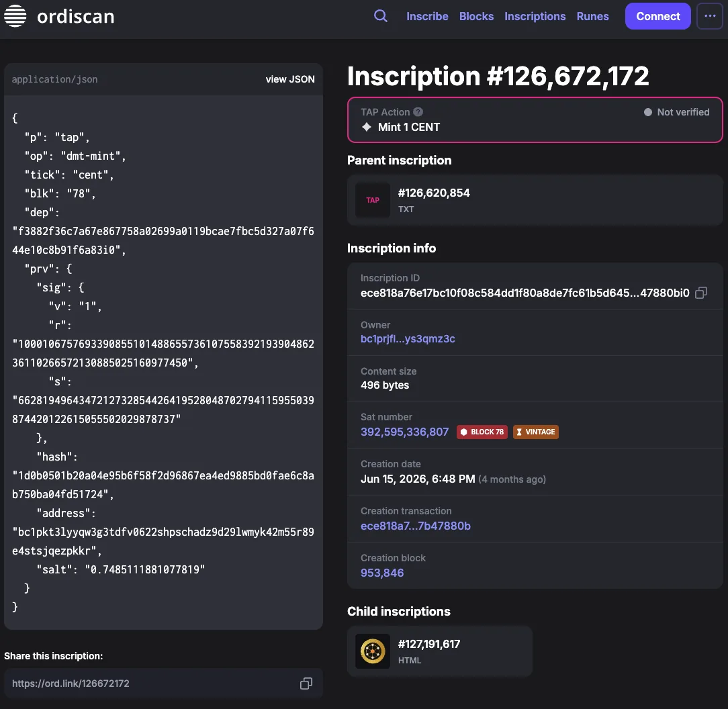
Task: Click the "blk": "78" line
Action: pyautogui.click(x=60, y=193)
